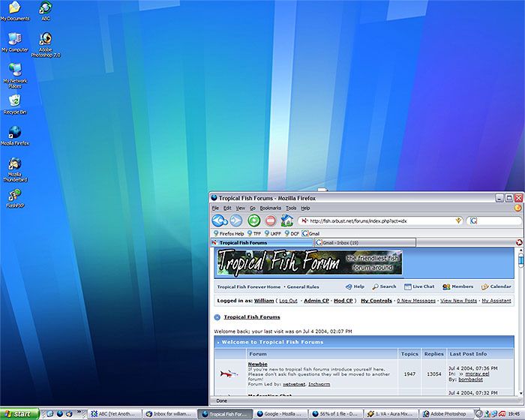Go to the home page via house icon
This screenshot has height=420, width=525.
(287, 220)
